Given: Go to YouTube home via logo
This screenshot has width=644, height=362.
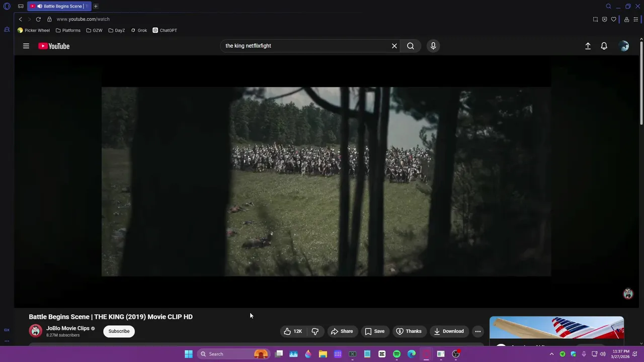Looking at the screenshot, I should [x=54, y=46].
